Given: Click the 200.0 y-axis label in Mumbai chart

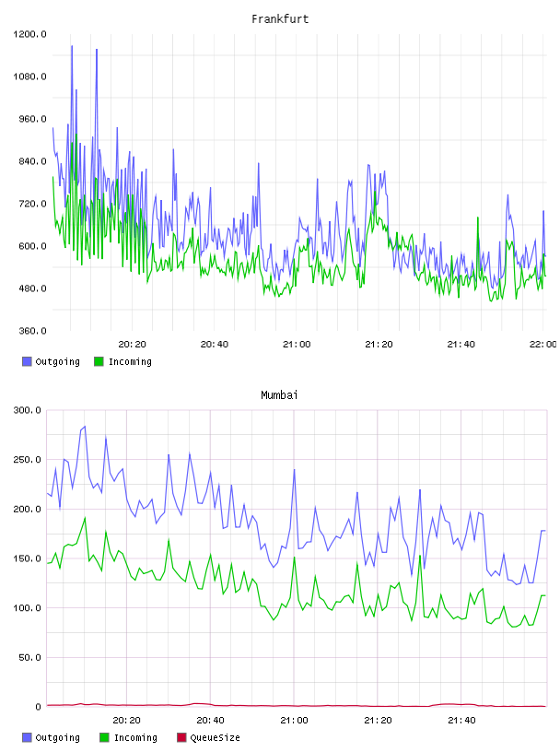Looking at the screenshot, I should point(28,509).
